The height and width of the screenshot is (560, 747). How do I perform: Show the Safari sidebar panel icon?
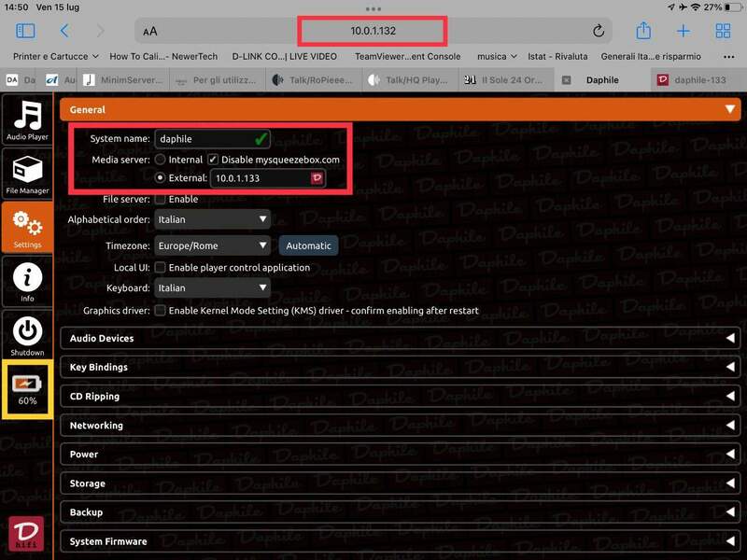[x=25, y=31]
